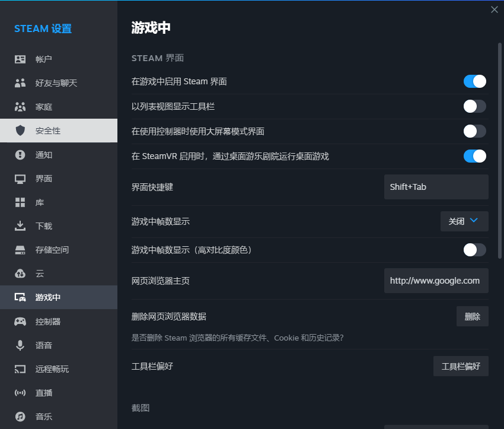
Task: Enable 在使用控制器时使用大屏幕模式界面 switch
Action: coord(474,131)
